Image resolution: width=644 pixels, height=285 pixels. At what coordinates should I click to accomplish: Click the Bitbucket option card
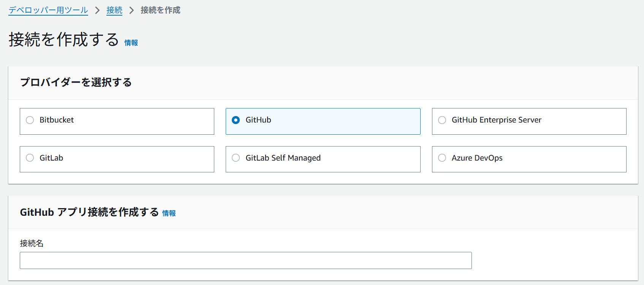(x=117, y=121)
